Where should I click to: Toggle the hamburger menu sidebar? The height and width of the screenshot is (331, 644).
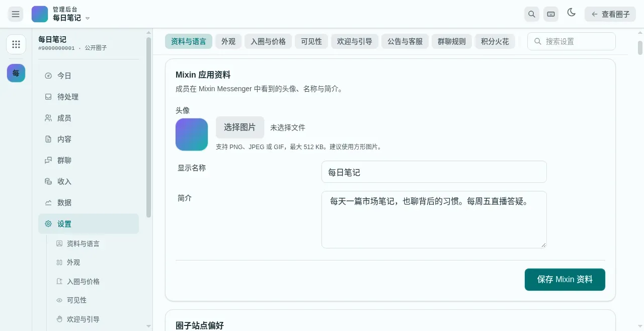click(16, 14)
